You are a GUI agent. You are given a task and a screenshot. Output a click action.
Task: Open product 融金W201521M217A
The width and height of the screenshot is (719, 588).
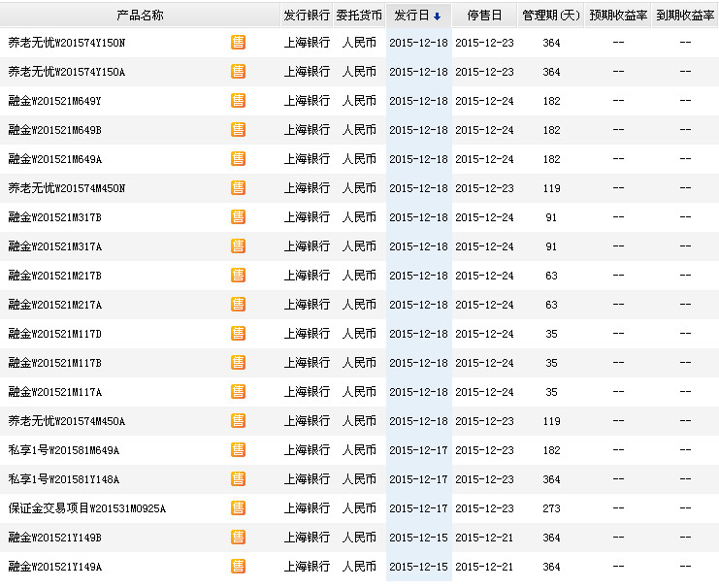point(54,305)
